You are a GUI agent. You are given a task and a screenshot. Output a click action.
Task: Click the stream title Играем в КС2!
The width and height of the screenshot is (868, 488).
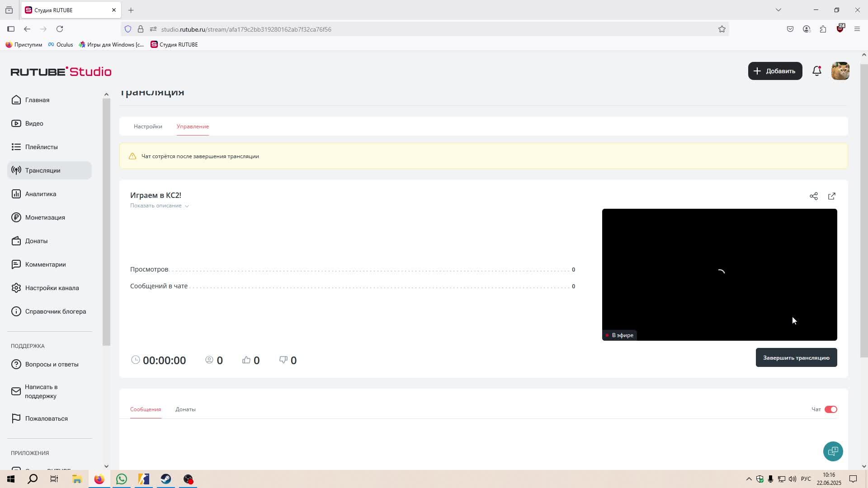pos(156,195)
